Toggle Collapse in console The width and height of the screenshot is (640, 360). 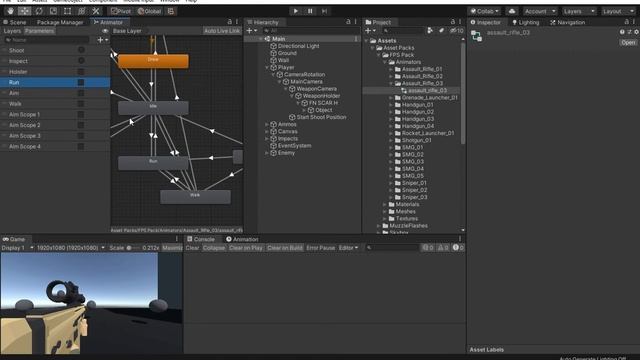214,248
